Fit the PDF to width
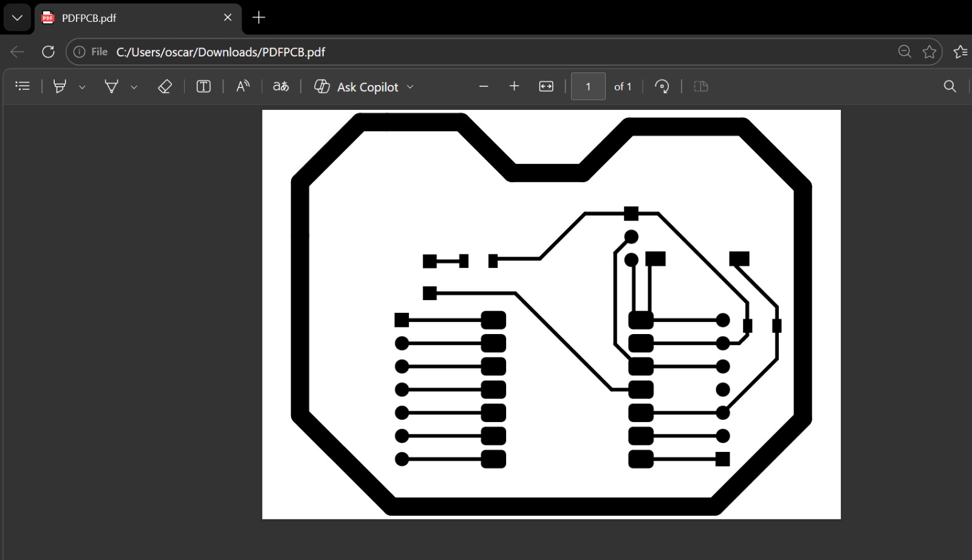 [546, 86]
